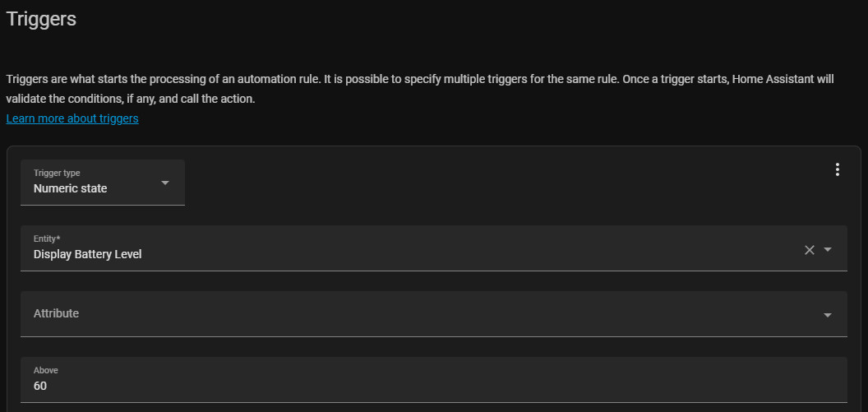
Task: Click the Triggers section heading
Action: tap(41, 19)
